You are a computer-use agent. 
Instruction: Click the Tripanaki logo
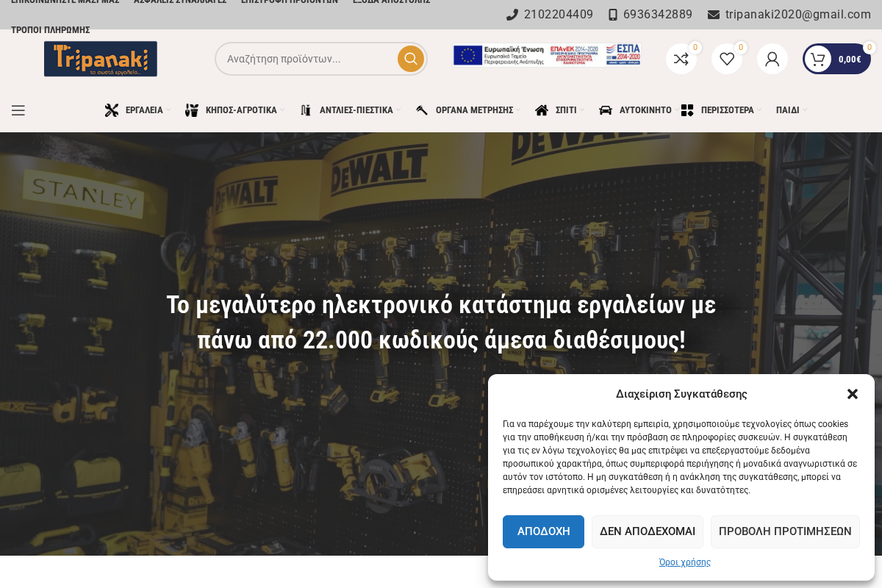pyautogui.click(x=101, y=59)
